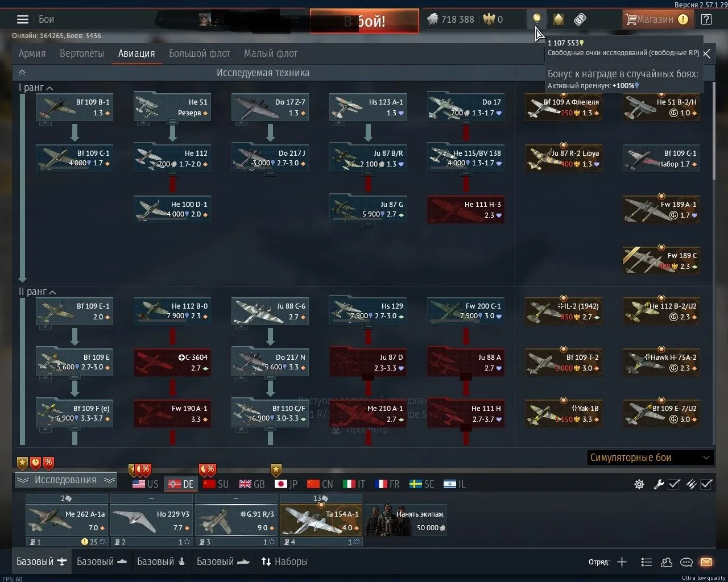Toggle auto-refill ammo checkbox next to shells

coord(706,484)
